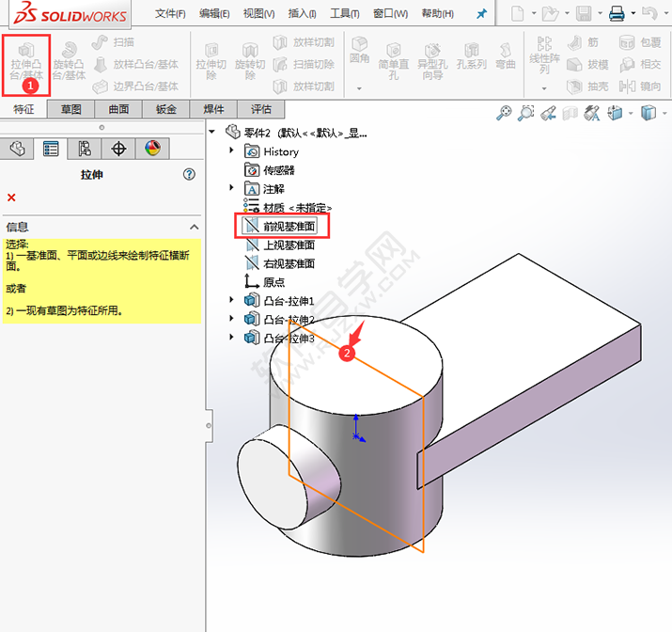Expand the 凸台-拉伸2 feature
This screenshot has width=672, height=632.
[x=231, y=318]
